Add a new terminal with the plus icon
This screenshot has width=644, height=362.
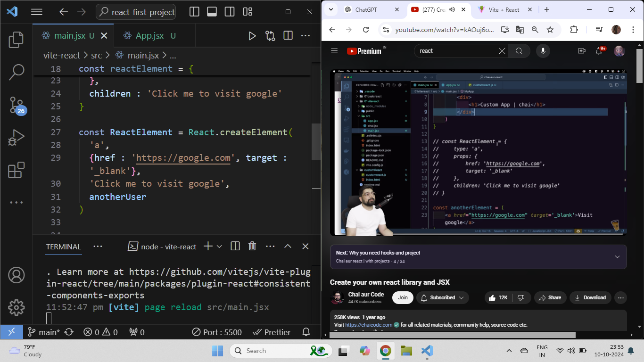(208, 246)
